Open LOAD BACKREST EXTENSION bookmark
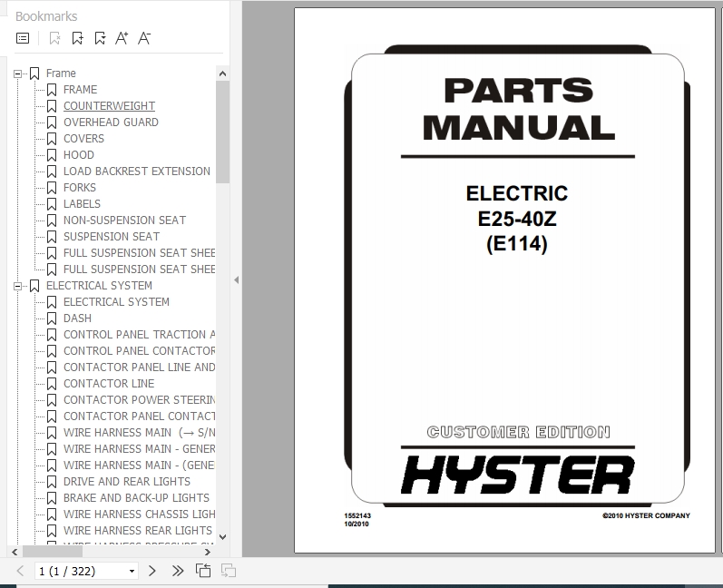The height and width of the screenshot is (588, 723). pyautogui.click(x=136, y=171)
